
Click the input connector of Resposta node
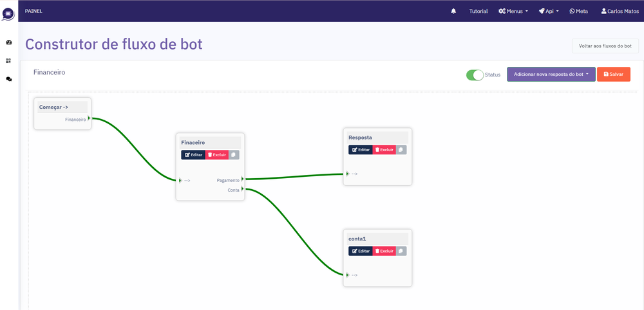click(x=348, y=174)
